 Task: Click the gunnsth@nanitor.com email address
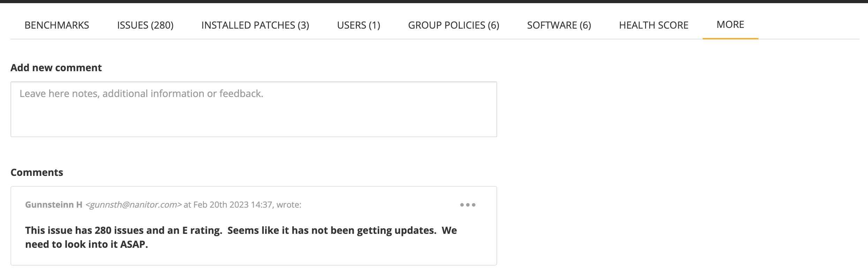click(134, 205)
